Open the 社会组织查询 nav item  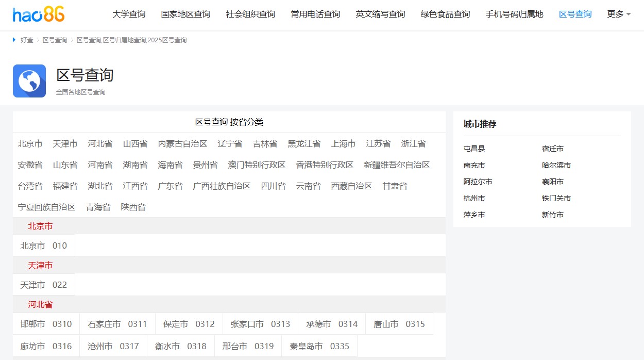click(x=250, y=14)
